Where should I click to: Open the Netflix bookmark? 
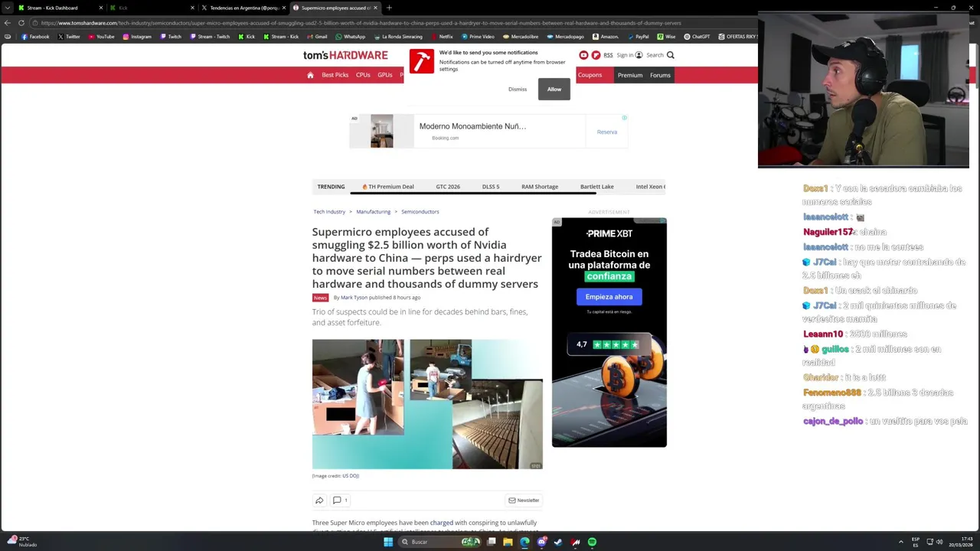pos(442,37)
